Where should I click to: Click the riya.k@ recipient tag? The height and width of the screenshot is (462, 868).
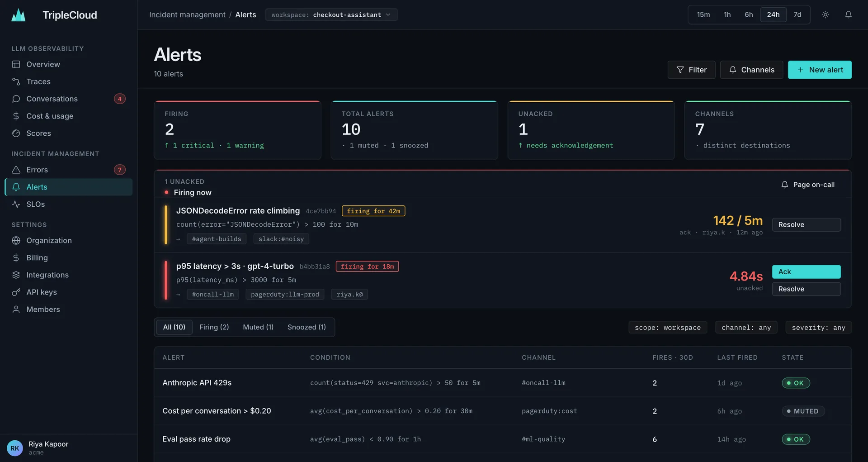tap(349, 294)
